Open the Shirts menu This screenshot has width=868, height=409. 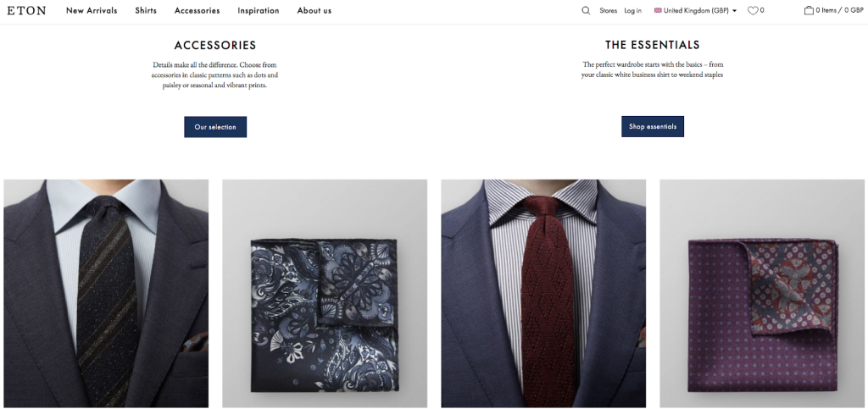146,10
